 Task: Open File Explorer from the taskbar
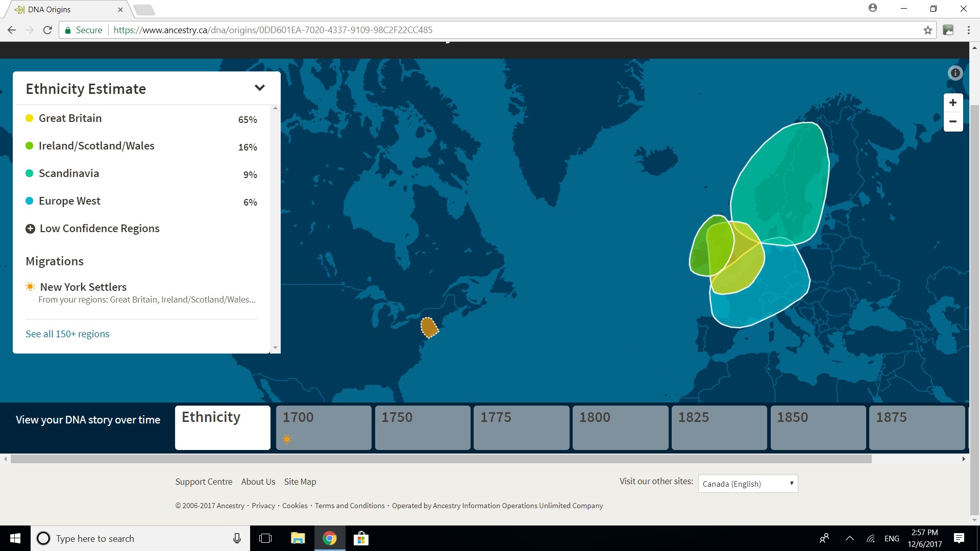coord(298,538)
